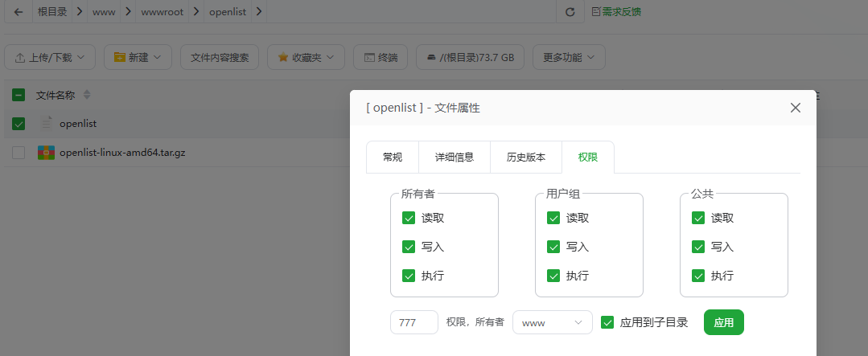Select the 权限 tab

click(x=588, y=157)
